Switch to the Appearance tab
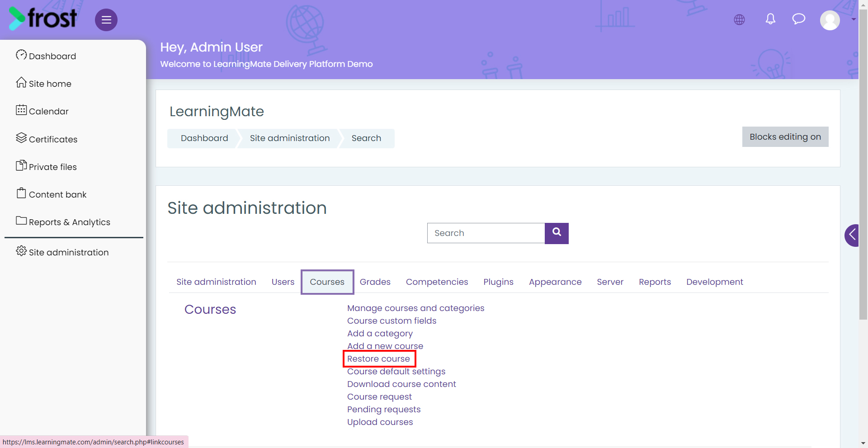This screenshot has width=868, height=448. [x=555, y=282]
